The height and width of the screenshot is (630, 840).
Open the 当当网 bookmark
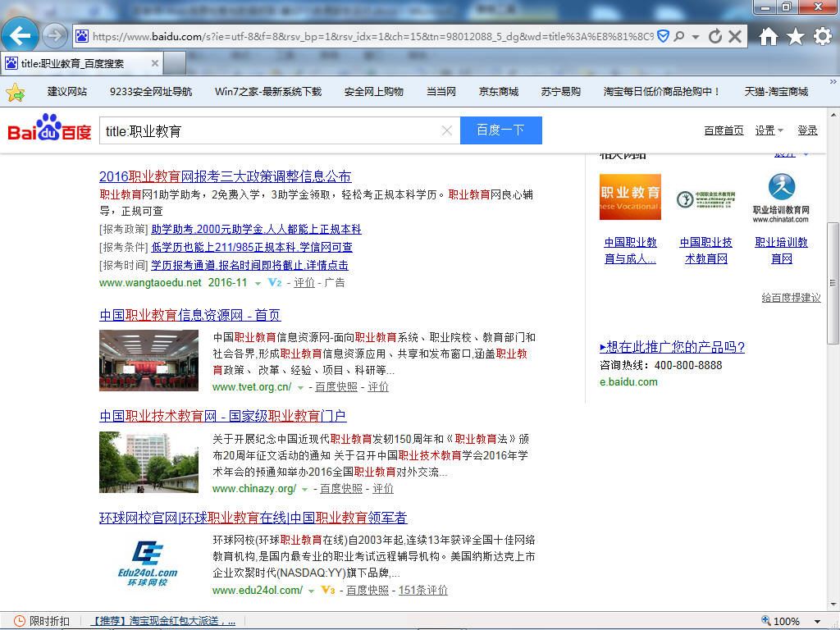coord(441,92)
